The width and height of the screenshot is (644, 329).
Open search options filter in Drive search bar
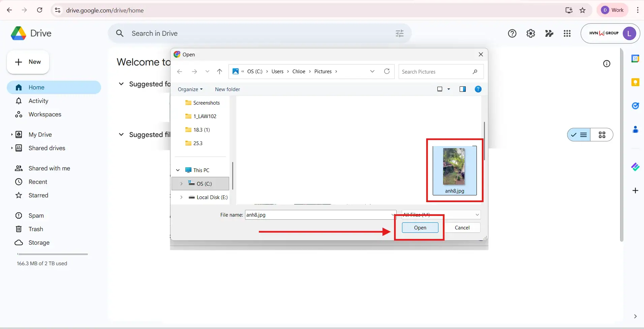coord(399,33)
